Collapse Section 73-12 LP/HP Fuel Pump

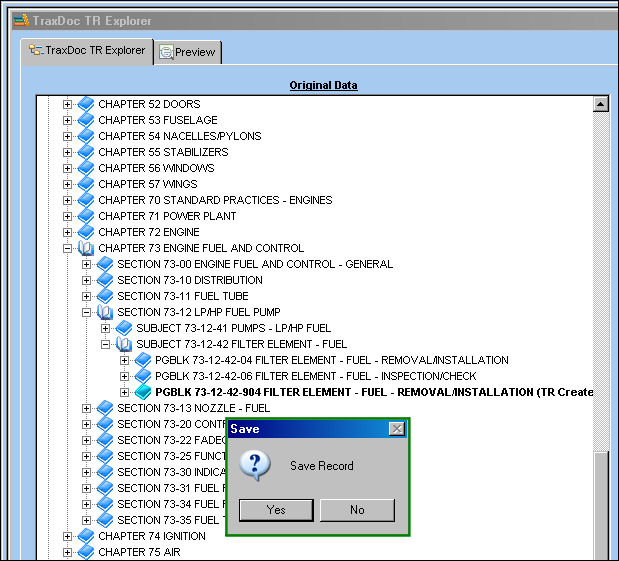pos(86,312)
